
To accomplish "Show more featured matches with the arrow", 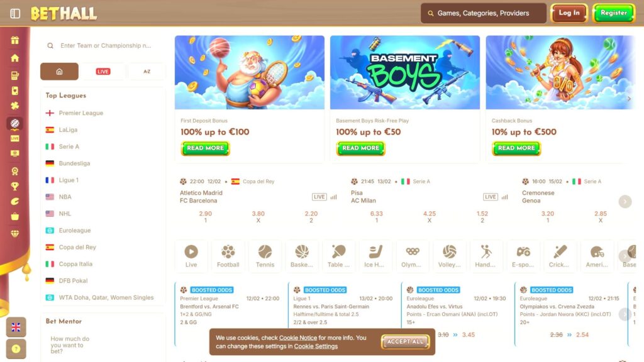I will tap(625, 202).
